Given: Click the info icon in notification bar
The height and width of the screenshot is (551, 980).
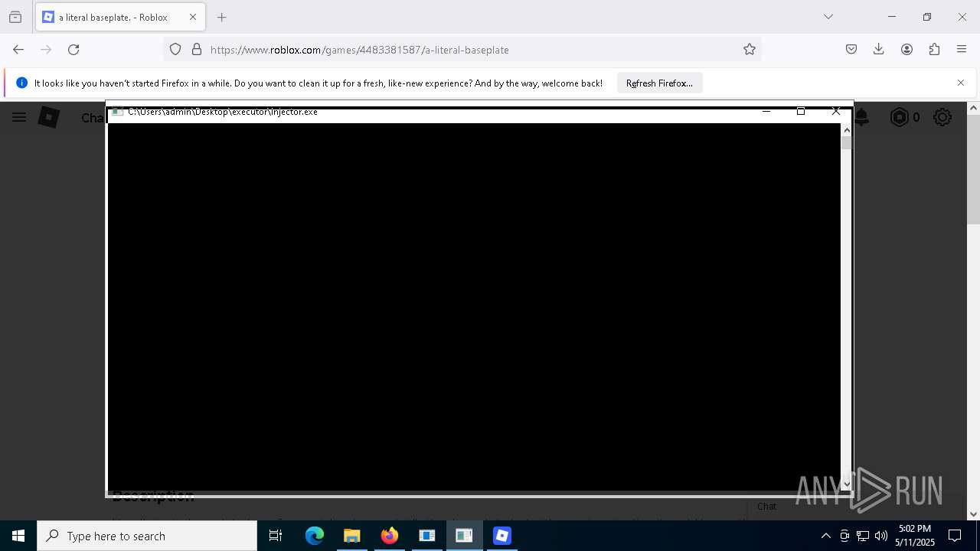Looking at the screenshot, I should point(21,83).
